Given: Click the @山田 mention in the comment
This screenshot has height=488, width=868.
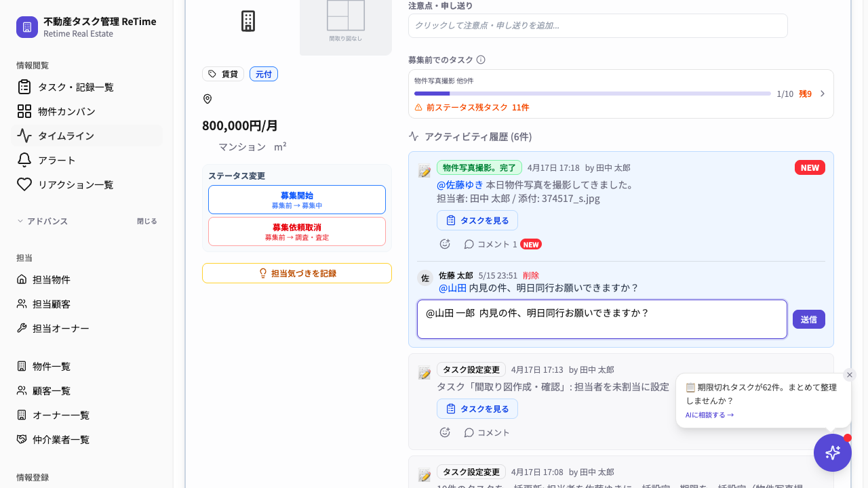Looking at the screenshot, I should (x=452, y=287).
